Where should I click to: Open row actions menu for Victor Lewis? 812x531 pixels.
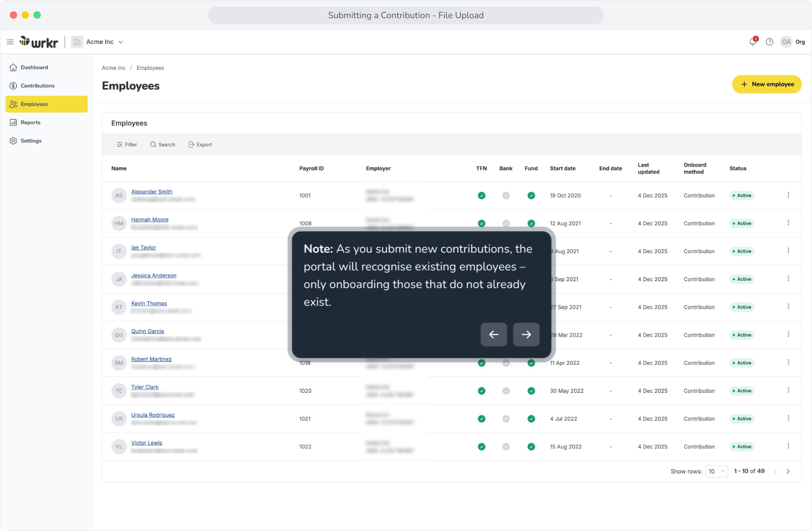[x=788, y=446]
